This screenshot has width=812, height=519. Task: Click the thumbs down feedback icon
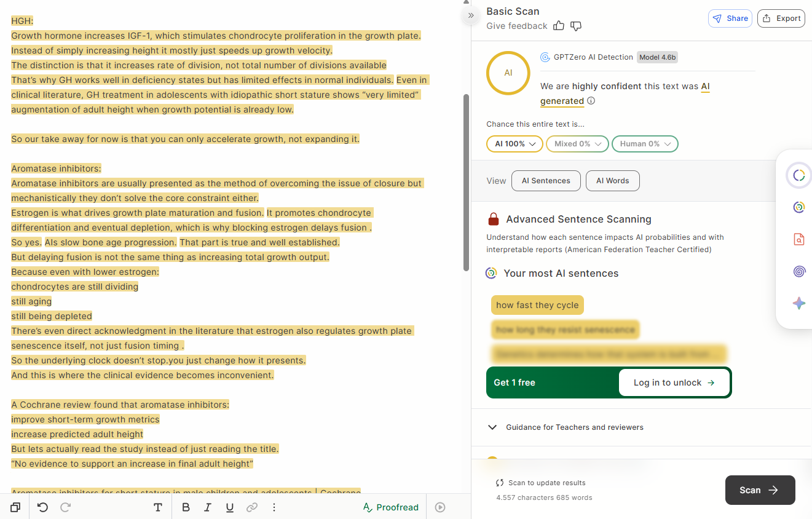coord(576,26)
